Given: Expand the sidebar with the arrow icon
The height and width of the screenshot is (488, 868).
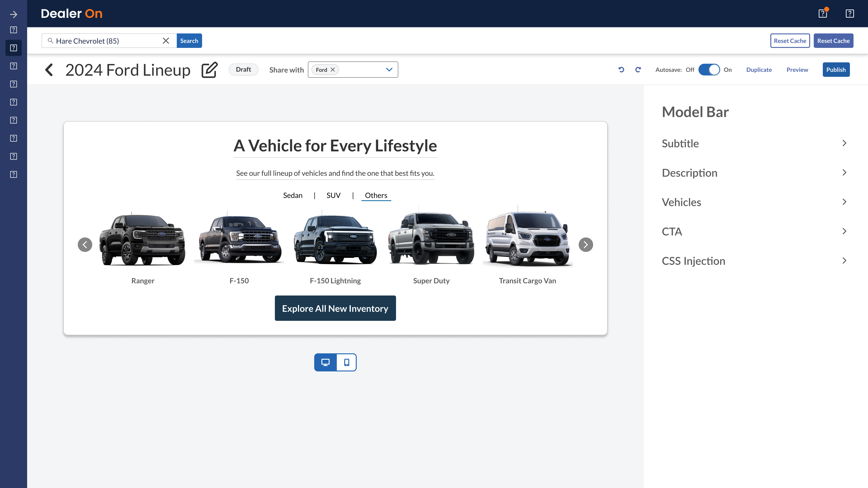Looking at the screenshot, I should pos(14,14).
